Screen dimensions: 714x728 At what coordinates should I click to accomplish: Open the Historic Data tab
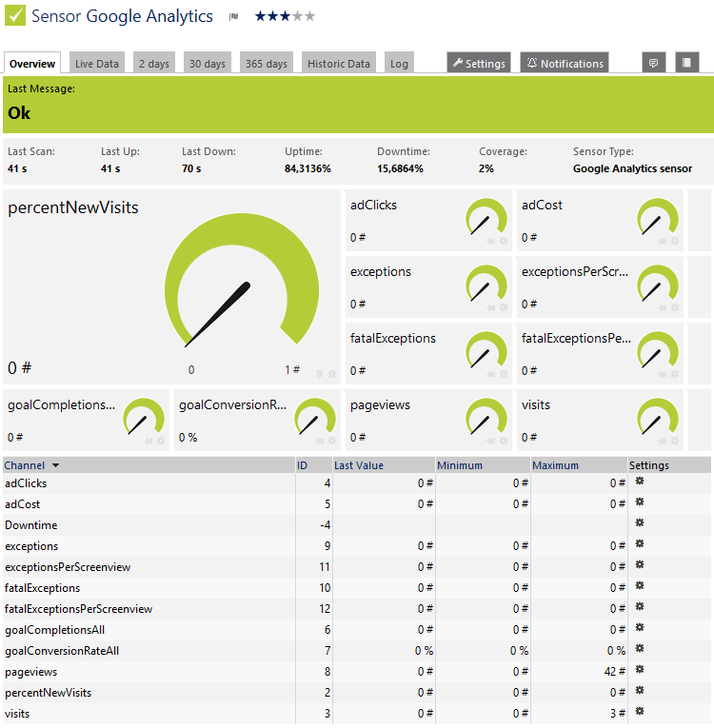pyautogui.click(x=339, y=63)
